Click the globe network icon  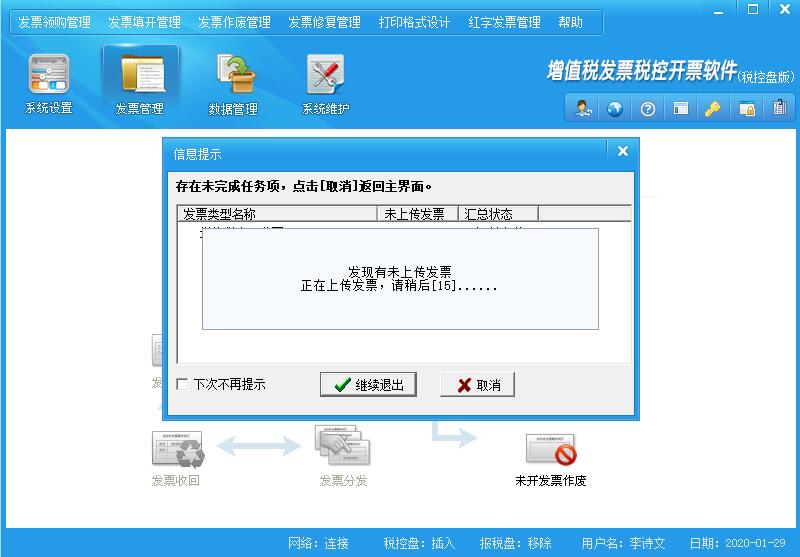[x=615, y=109]
